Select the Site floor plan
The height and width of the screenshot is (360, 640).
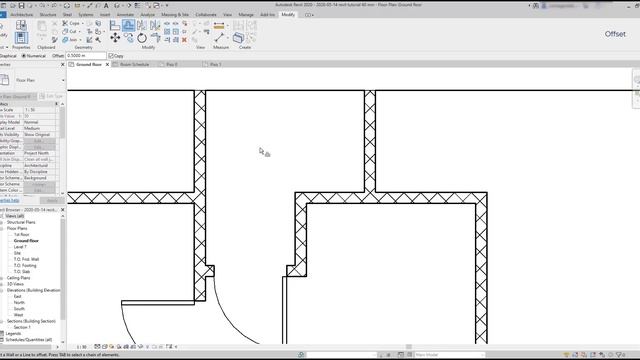(x=17, y=253)
